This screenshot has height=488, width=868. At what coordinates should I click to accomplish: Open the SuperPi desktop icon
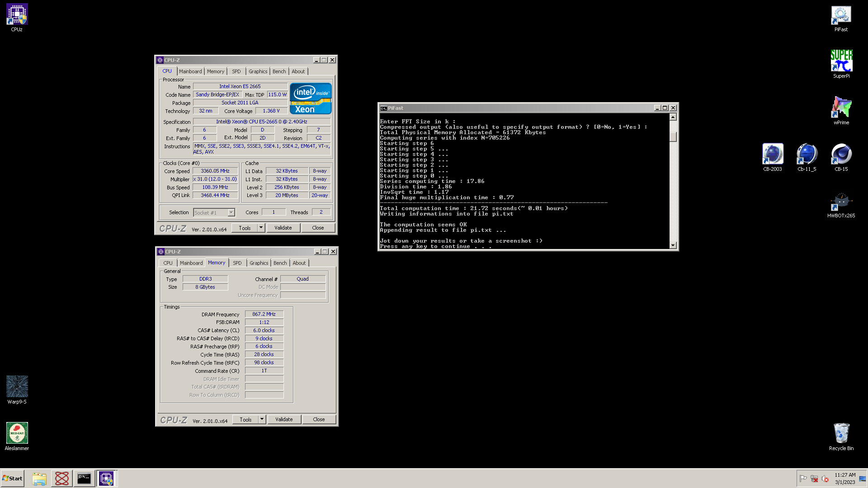click(841, 64)
